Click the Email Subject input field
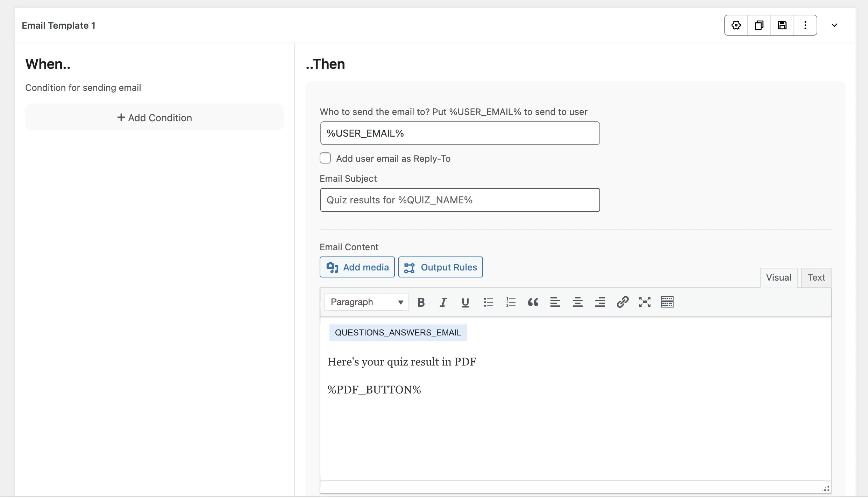 (460, 200)
